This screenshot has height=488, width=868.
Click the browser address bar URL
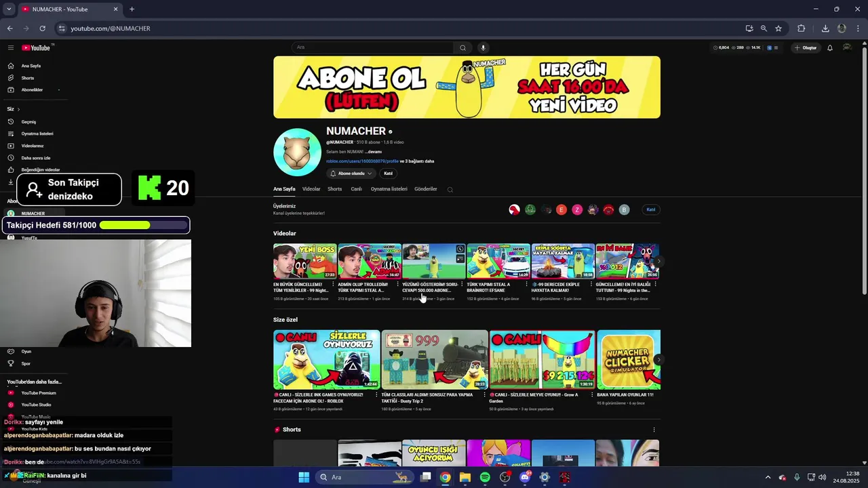click(111, 28)
